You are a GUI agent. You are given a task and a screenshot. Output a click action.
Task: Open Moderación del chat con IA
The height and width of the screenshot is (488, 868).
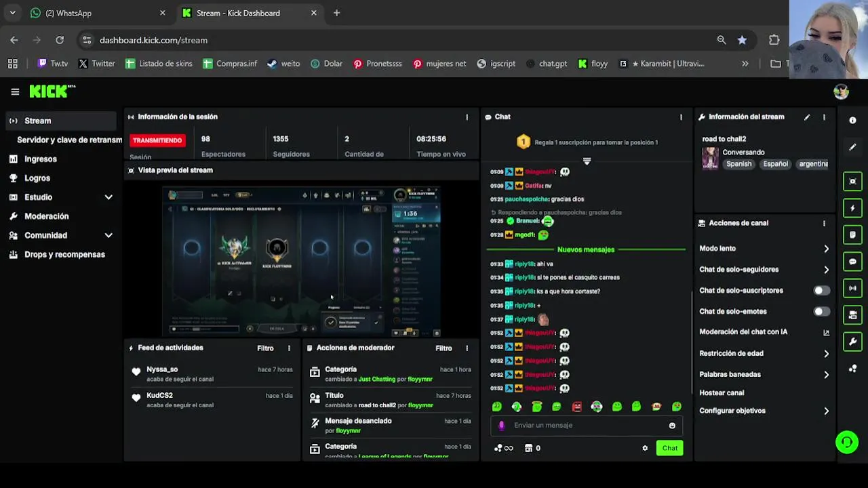point(764,332)
